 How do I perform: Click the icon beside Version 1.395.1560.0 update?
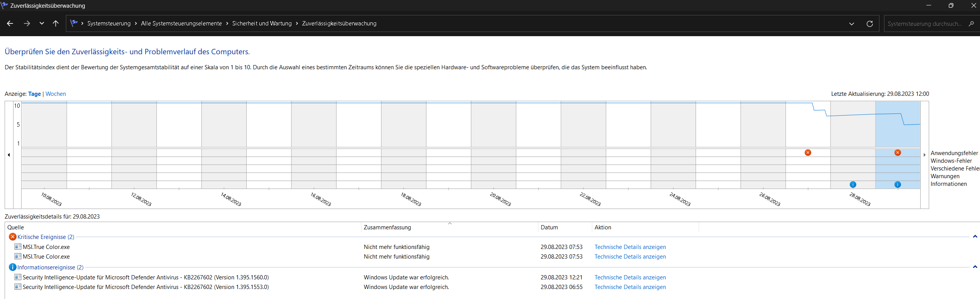tap(18, 277)
